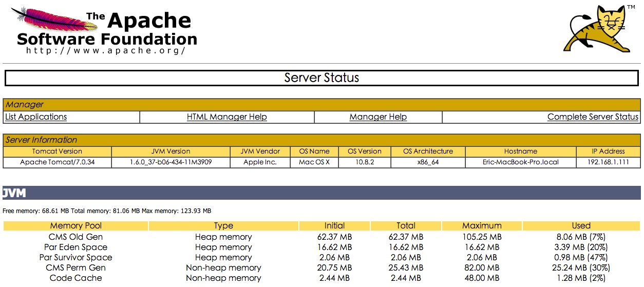
Task: Click the Server Information section header
Action: pyautogui.click(x=322, y=140)
